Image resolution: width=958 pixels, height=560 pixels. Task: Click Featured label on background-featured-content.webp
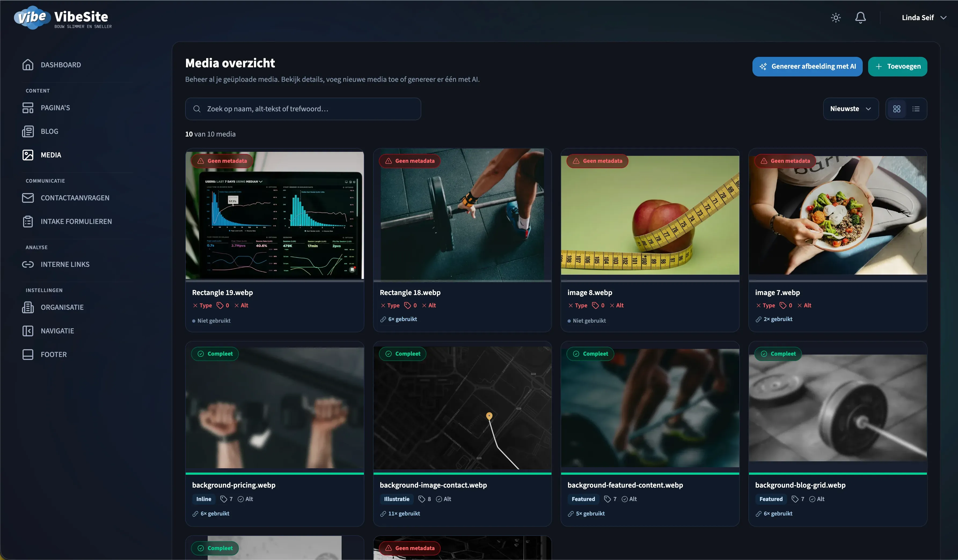(x=583, y=499)
